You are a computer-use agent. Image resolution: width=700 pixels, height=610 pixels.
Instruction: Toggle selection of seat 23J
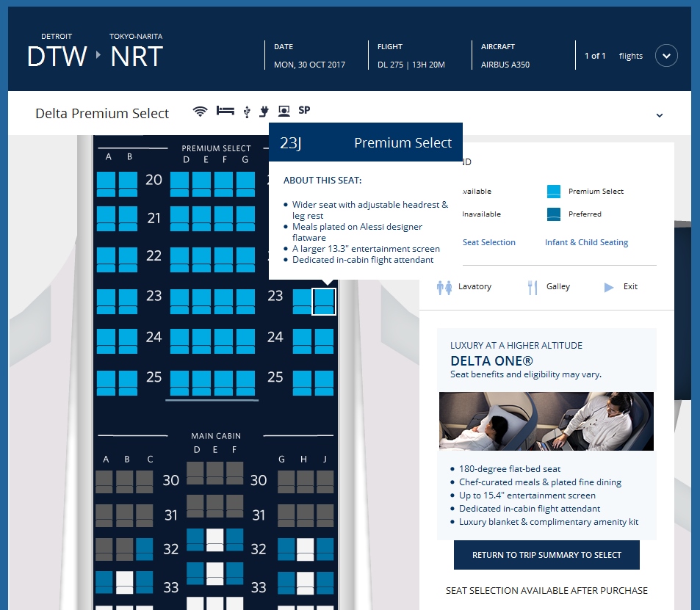(323, 301)
